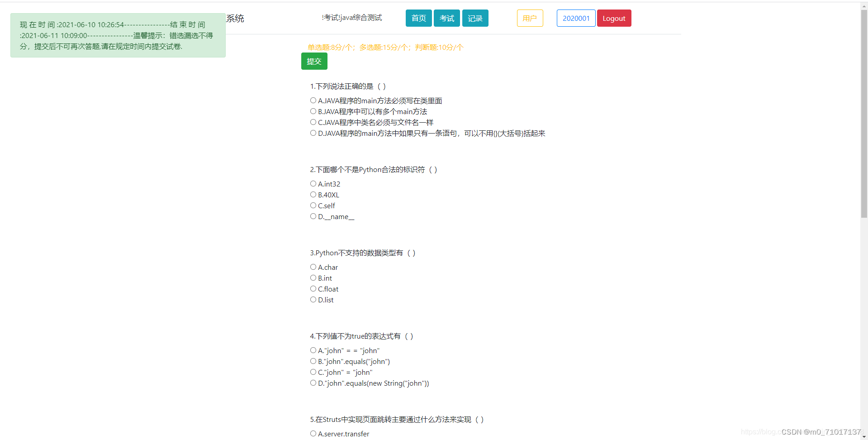Click the 用户 user button
The image size is (868, 440).
click(x=530, y=18)
